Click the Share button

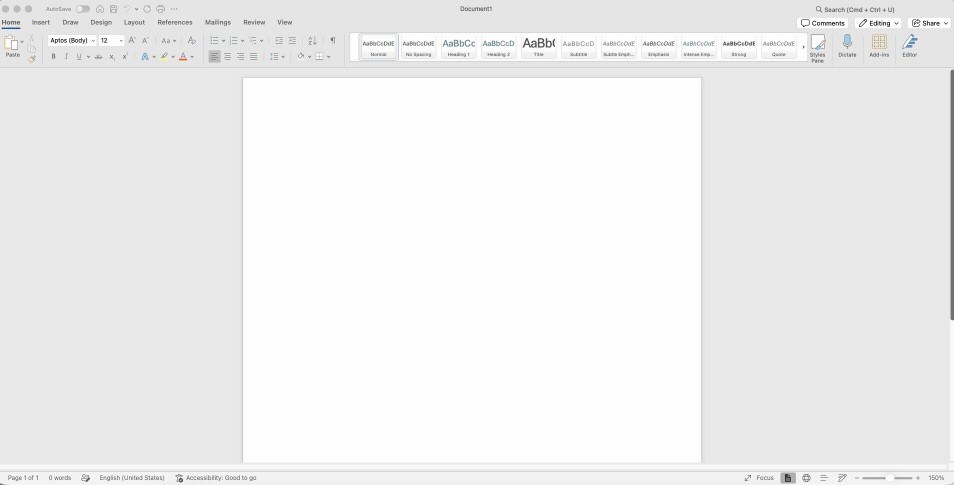929,23
